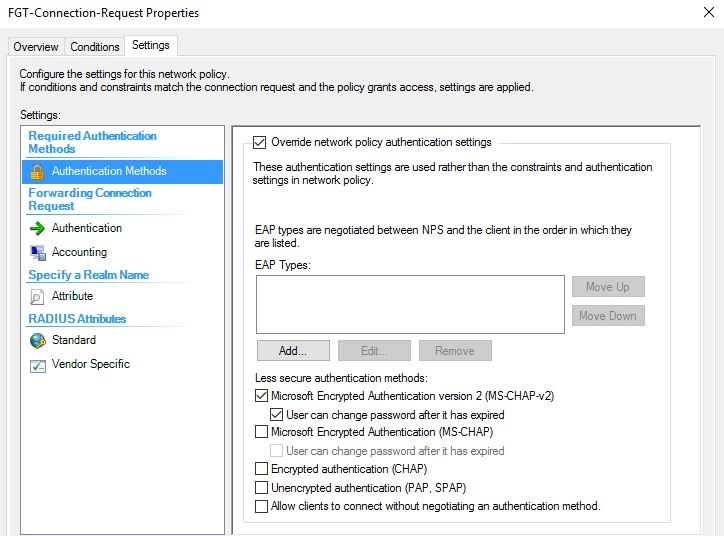Screen dimensions: 724x536
Task: Click the Vendor Specific checklist icon
Action: click(37, 366)
